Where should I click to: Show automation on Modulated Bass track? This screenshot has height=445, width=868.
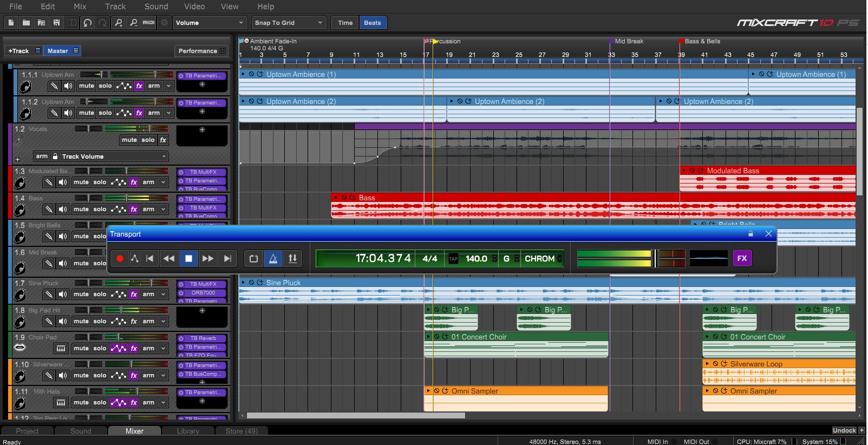tap(118, 182)
